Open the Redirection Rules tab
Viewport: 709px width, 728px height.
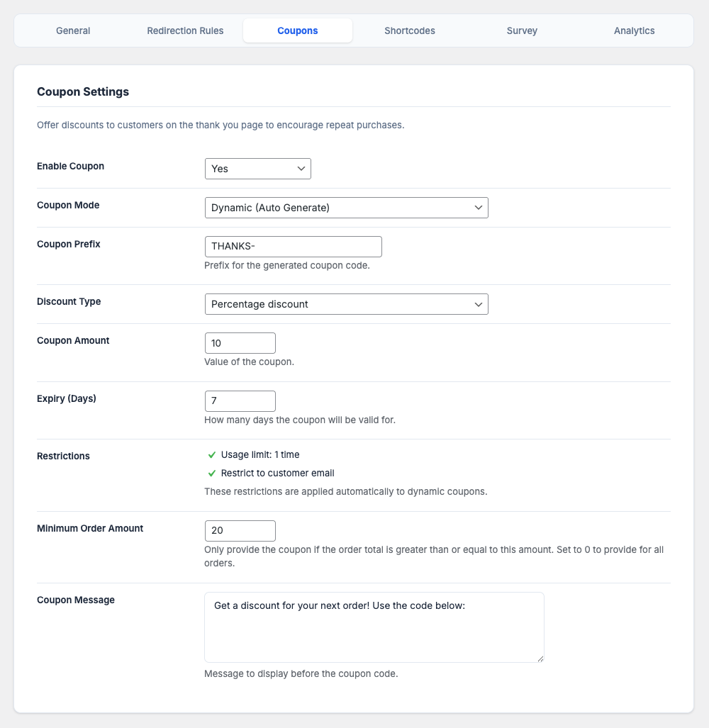185,31
